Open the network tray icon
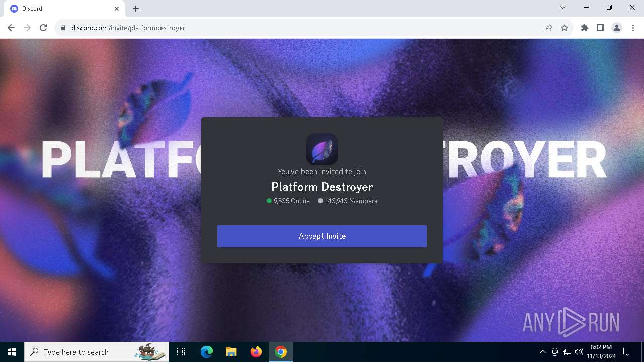Screen dimensions: 644x362 click(567, 352)
